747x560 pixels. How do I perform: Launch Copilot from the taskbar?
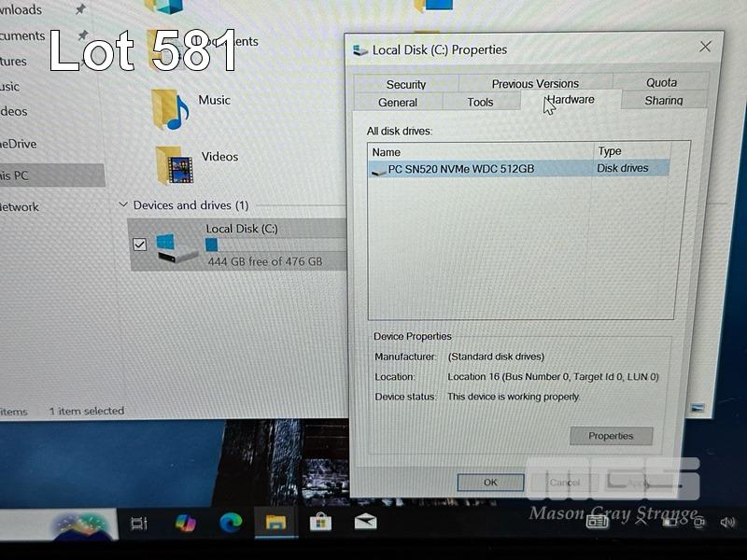coord(185,523)
